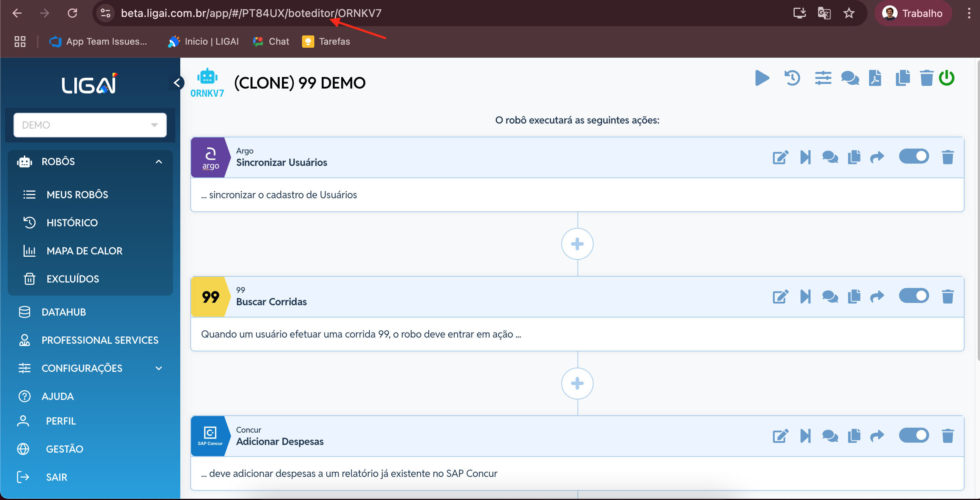The width and height of the screenshot is (980, 500).
Task: Open robot settings sliders icon
Action: [823, 78]
